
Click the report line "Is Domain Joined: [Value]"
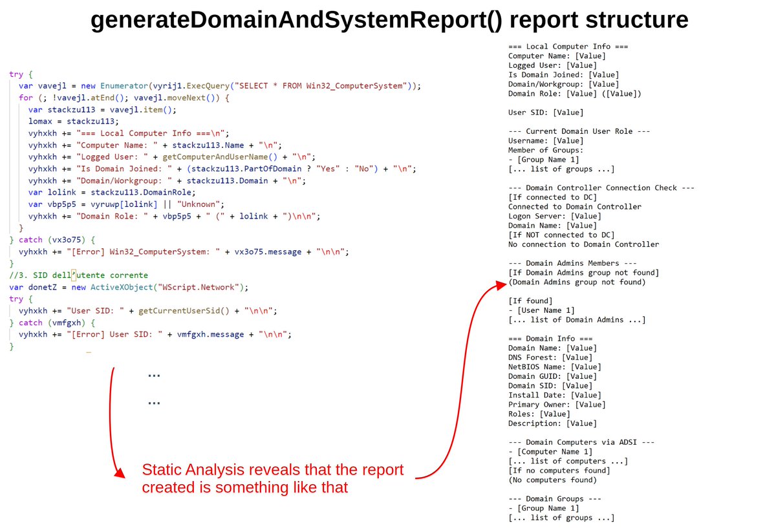pyautogui.click(x=563, y=75)
